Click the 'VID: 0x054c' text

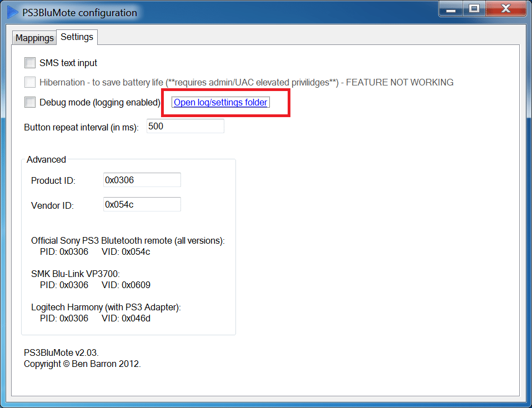tap(126, 251)
